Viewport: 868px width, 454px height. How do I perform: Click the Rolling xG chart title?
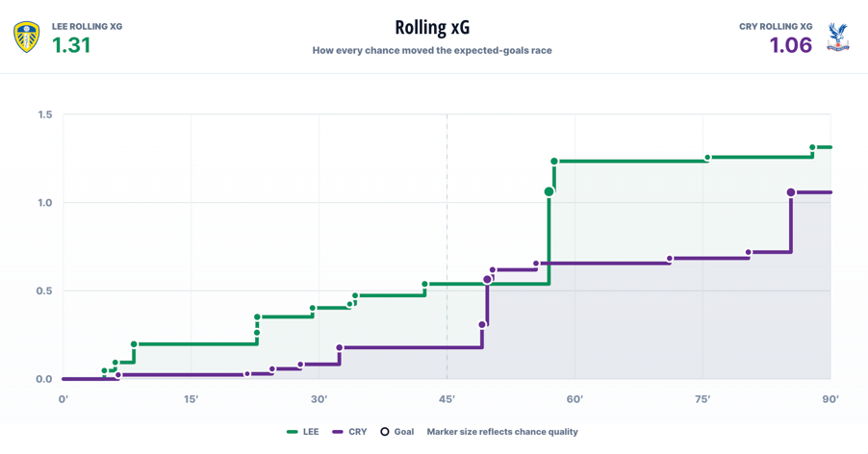pos(432,27)
